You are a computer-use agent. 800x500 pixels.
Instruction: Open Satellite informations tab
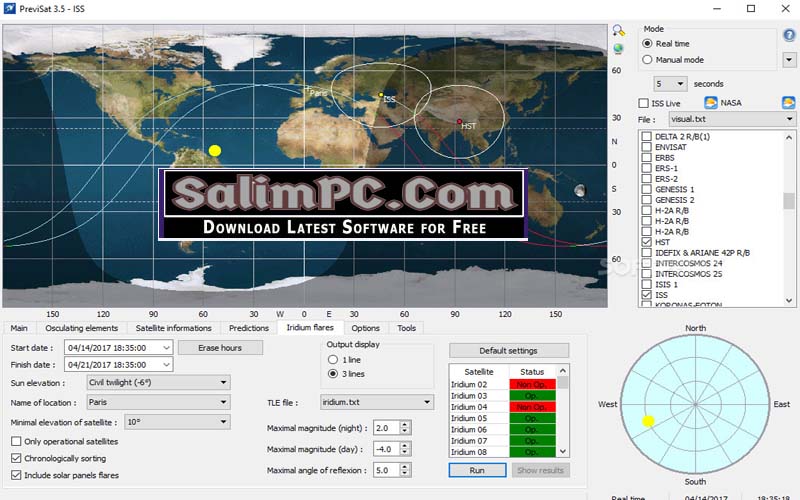click(x=173, y=328)
